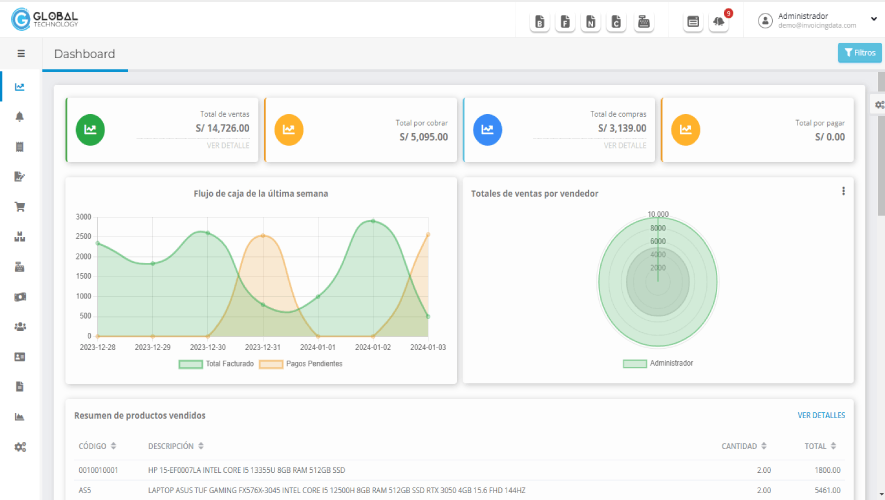885x500 pixels.
Task: Click the LAPTOP ASUS TUF GAMING description
Action: 336,490
